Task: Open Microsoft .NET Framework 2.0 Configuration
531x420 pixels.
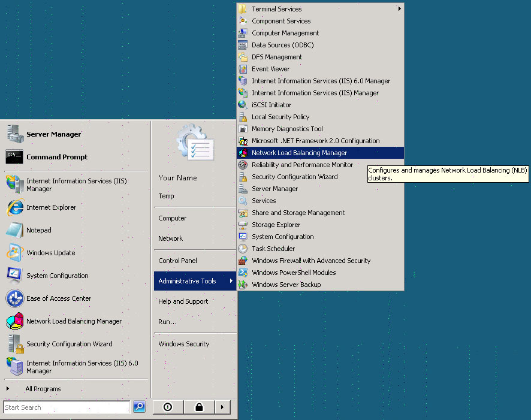Action: (x=321, y=141)
